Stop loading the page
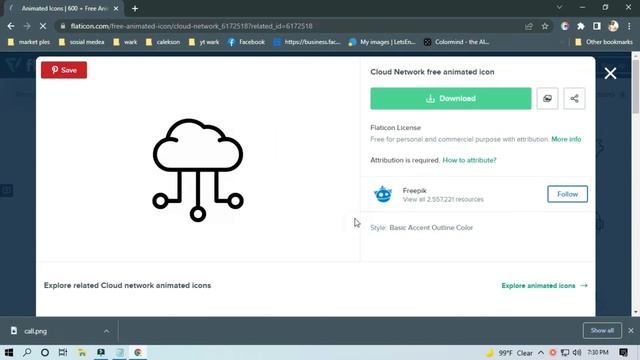The image size is (640, 360). coord(43,26)
